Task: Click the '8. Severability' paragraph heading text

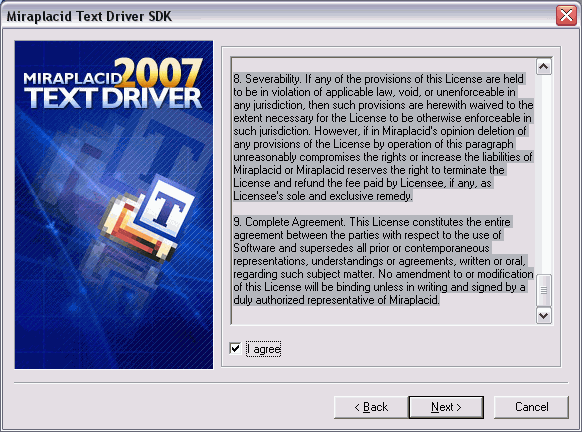Action: tap(267, 79)
